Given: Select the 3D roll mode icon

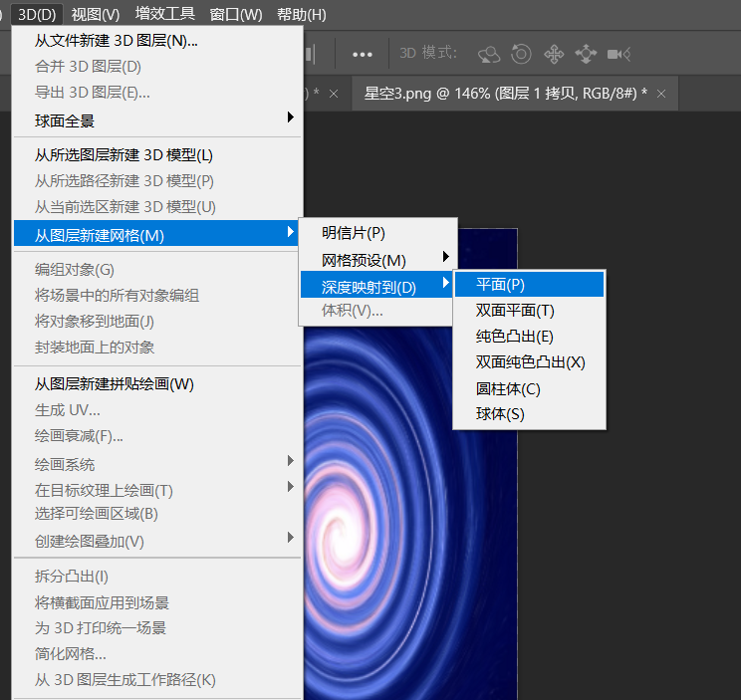Looking at the screenshot, I should tap(520, 54).
